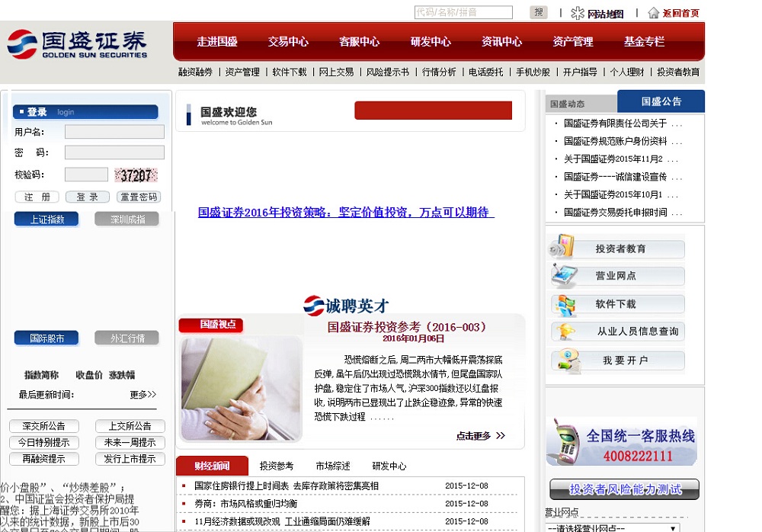Open 个人理财 submenu link

627,72
